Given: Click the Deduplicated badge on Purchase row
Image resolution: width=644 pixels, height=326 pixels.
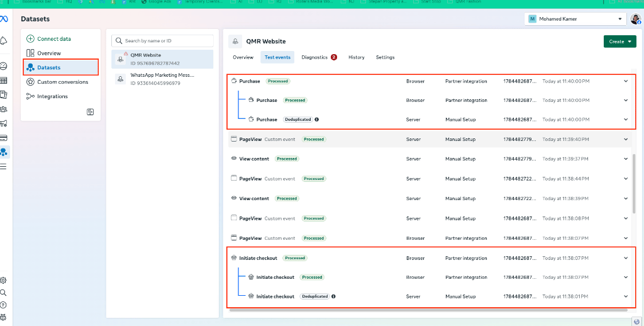Looking at the screenshot, I should [298, 120].
